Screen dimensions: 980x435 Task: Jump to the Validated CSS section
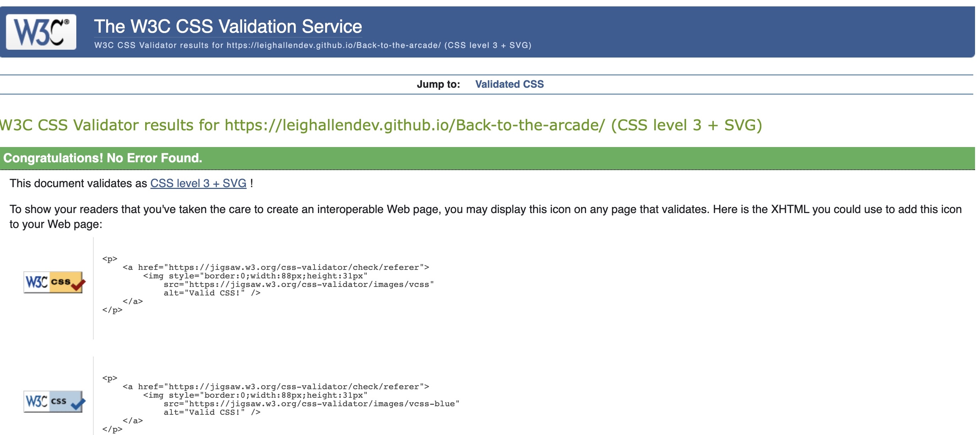click(509, 84)
